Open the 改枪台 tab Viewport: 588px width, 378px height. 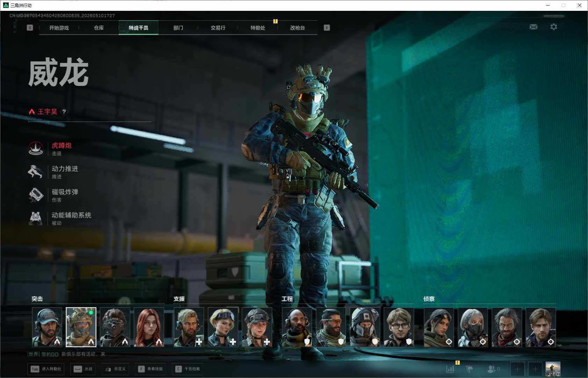point(297,28)
